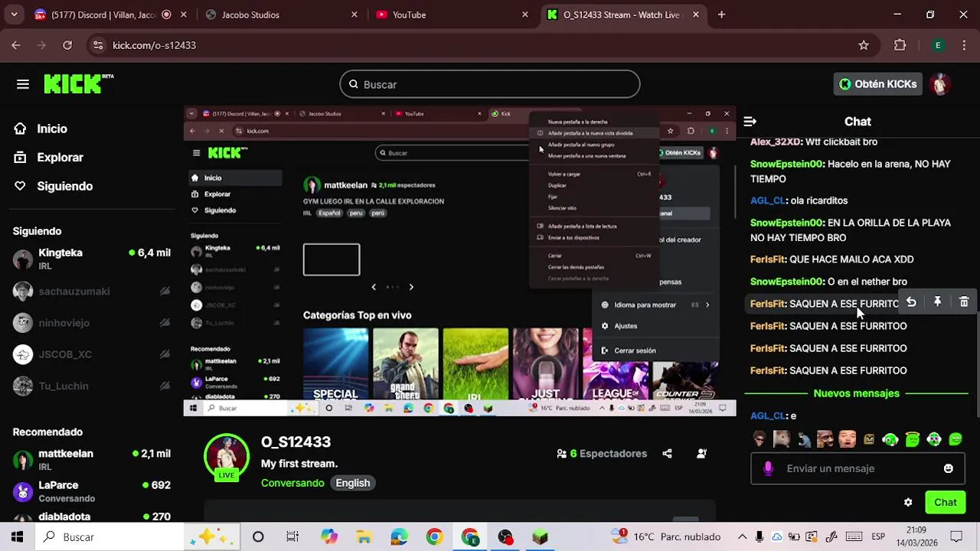Open Kingteka channel in Siguiendo list
Image resolution: width=980 pixels, height=551 pixels.
(92, 259)
